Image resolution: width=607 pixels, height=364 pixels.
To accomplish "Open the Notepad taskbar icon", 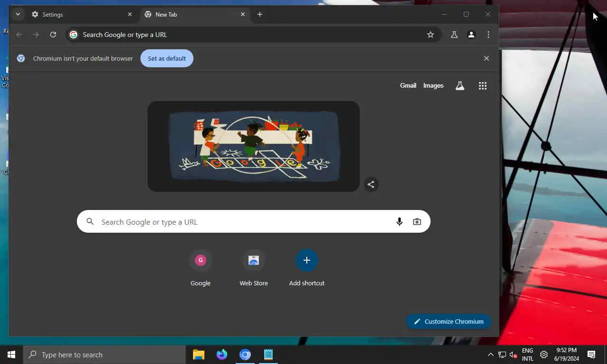I will (268, 355).
